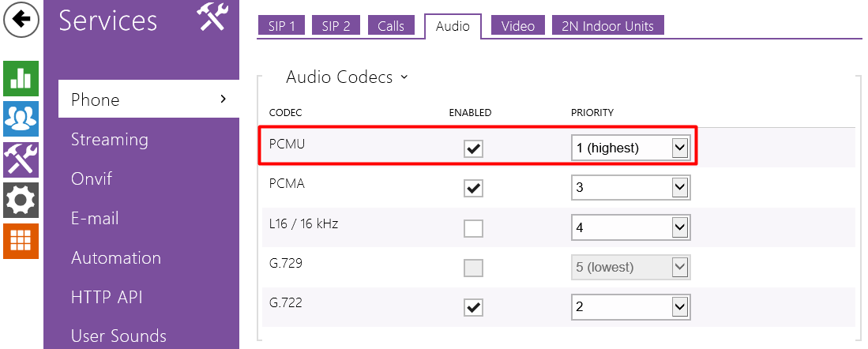
Task: Disable the PCMA codec checkbox
Action: point(473,188)
